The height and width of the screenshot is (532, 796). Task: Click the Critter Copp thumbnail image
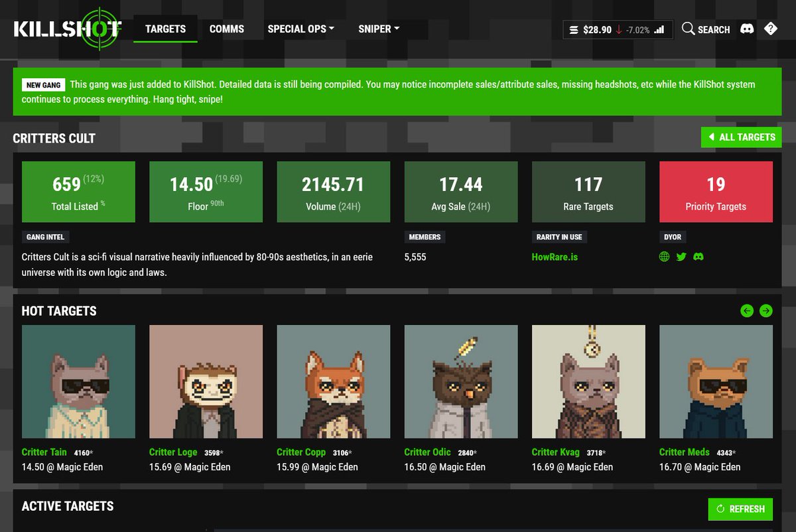pos(333,381)
